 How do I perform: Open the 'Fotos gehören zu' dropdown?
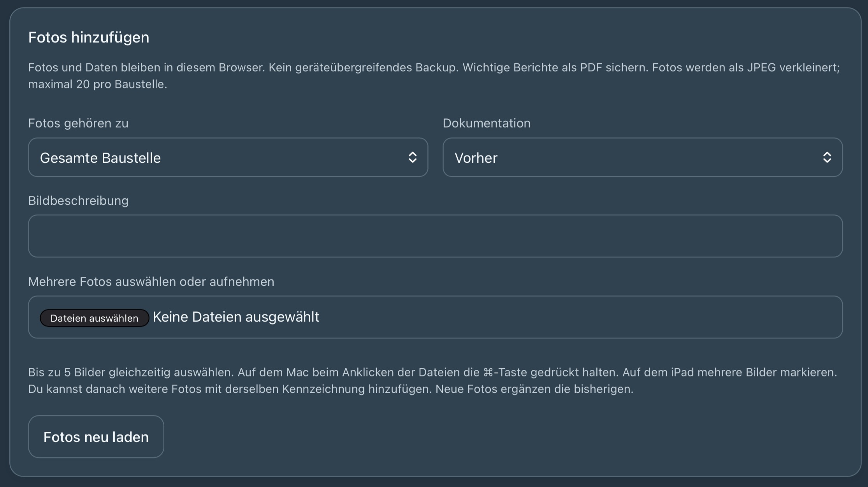(x=228, y=157)
